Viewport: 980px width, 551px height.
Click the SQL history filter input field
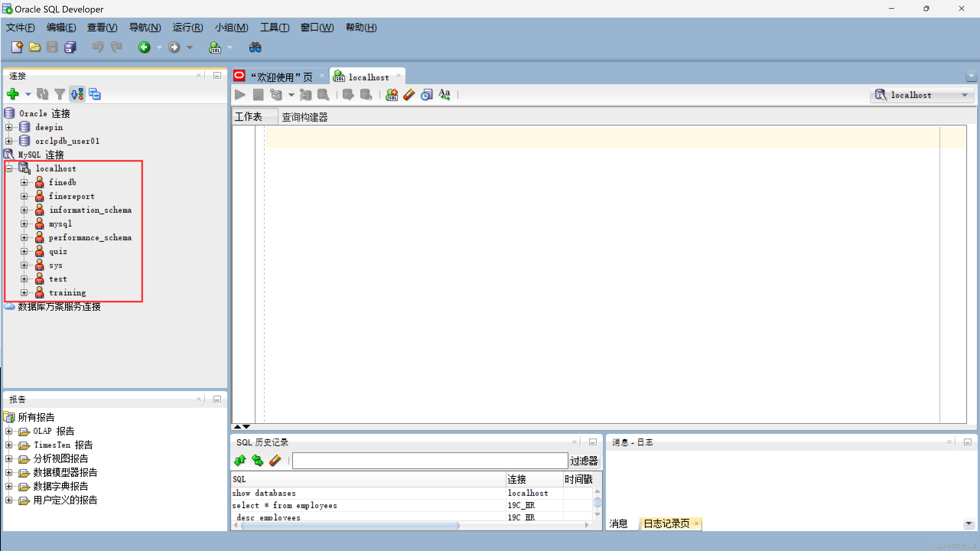click(430, 461)
